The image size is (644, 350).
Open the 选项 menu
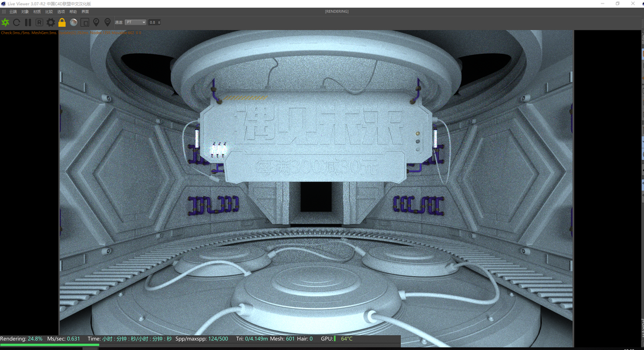point(61,12)
